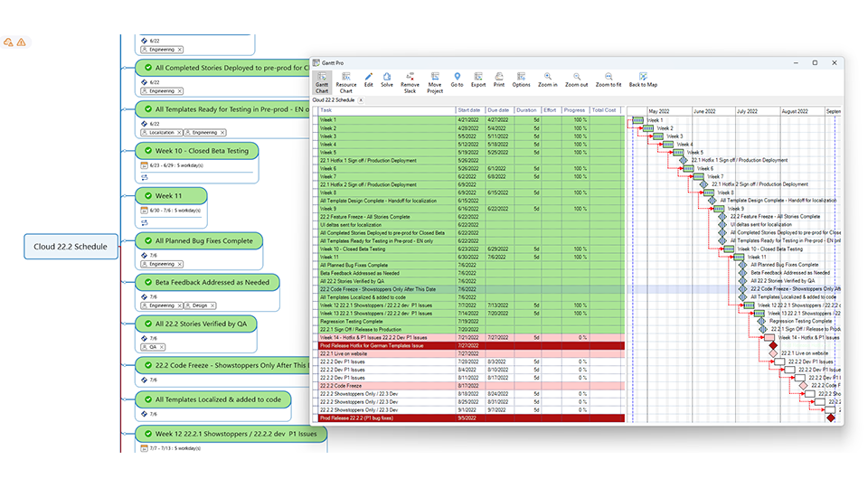
Task: Open the Go to pin tool
Action: [x=457, y=80]
